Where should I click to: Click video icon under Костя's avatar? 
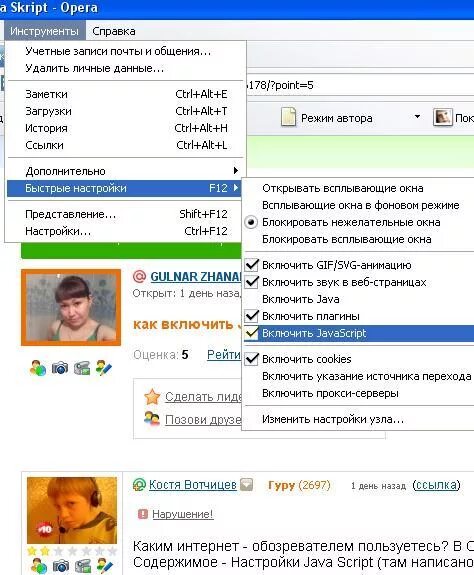point(83,566)
